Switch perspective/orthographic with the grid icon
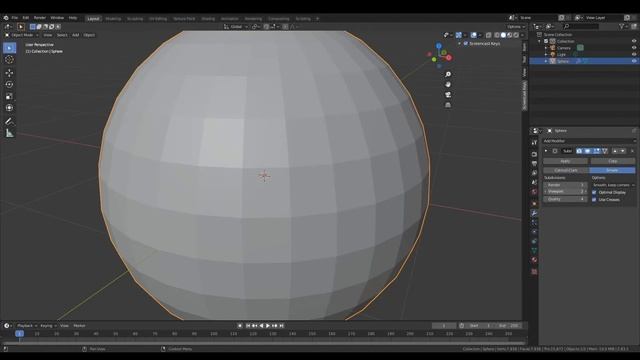The width and height of the screenshot is (640, 360). 448,105
